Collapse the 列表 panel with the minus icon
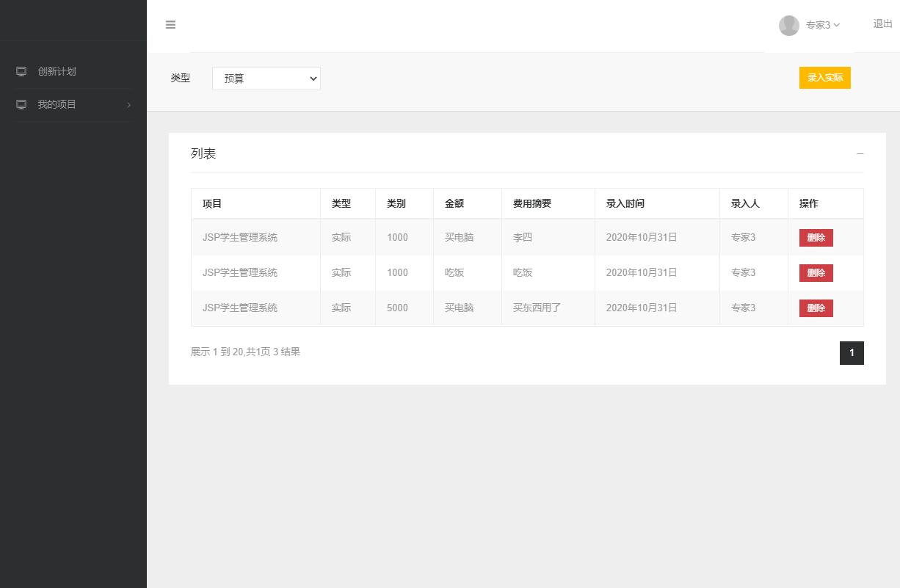Viewport: 900px width, 588px height. click(x=860, y=154)
